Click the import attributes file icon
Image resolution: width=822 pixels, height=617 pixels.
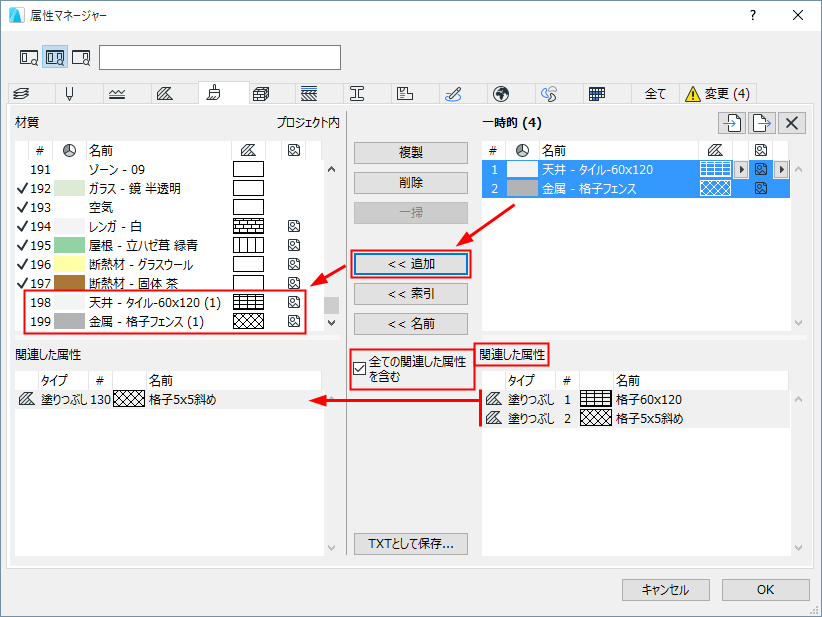[x=732, y=123]
